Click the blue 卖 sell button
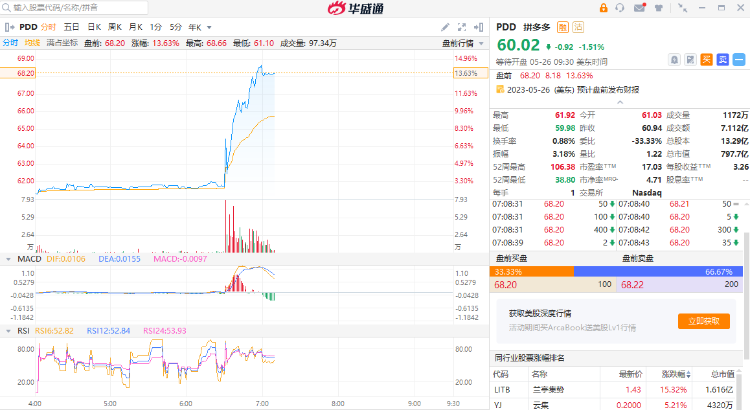 coord(722,60)
